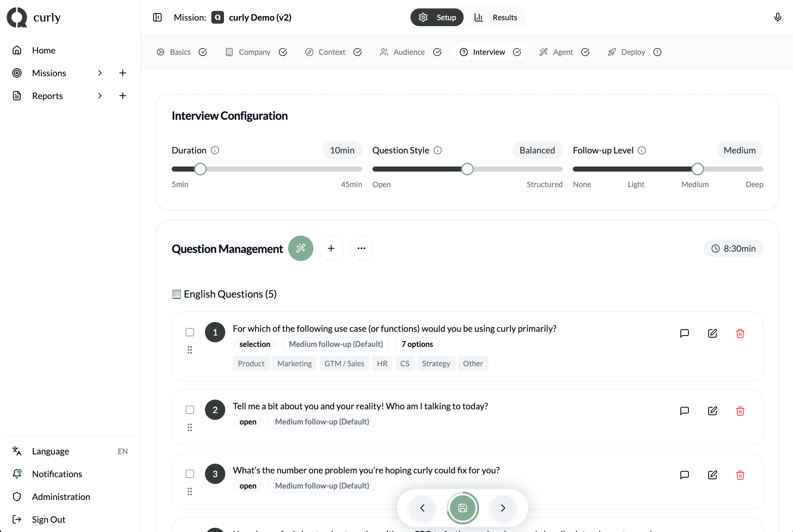Open comment icon for question 3
Screen dimensions: 793x532
[x=685, y=475]
